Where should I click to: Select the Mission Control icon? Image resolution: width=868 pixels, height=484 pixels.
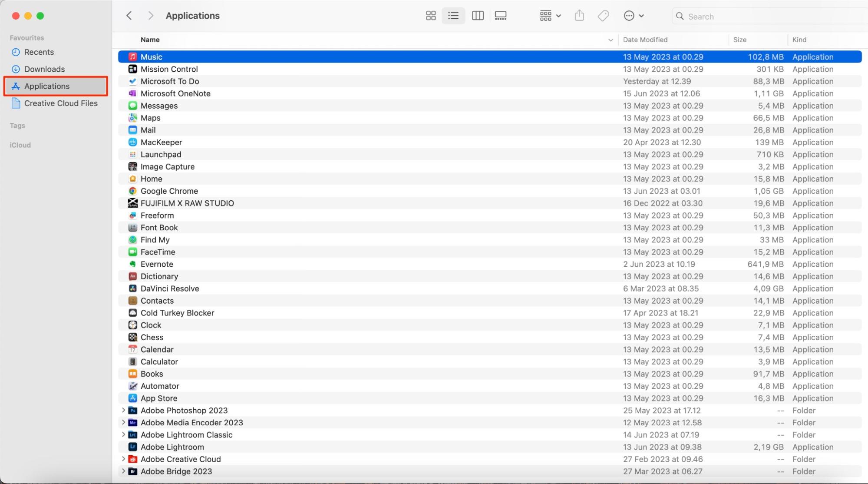pyautogui.click(x=132, y=69)
